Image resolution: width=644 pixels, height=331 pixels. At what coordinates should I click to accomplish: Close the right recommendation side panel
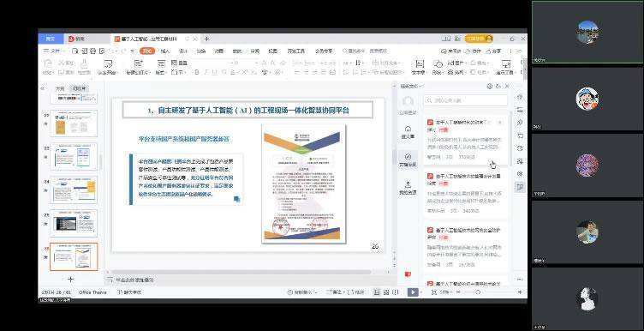click(507, 87)
